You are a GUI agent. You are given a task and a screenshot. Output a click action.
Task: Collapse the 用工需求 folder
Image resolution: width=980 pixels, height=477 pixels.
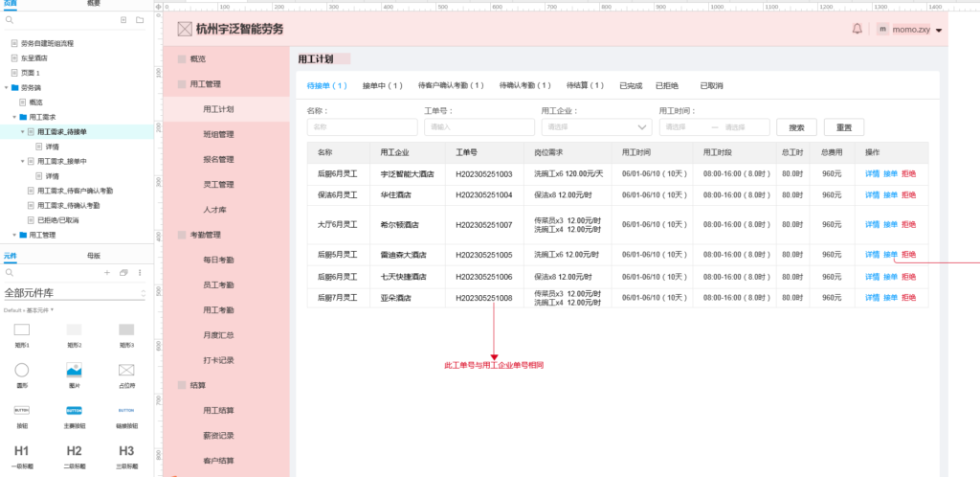[13, 117]
